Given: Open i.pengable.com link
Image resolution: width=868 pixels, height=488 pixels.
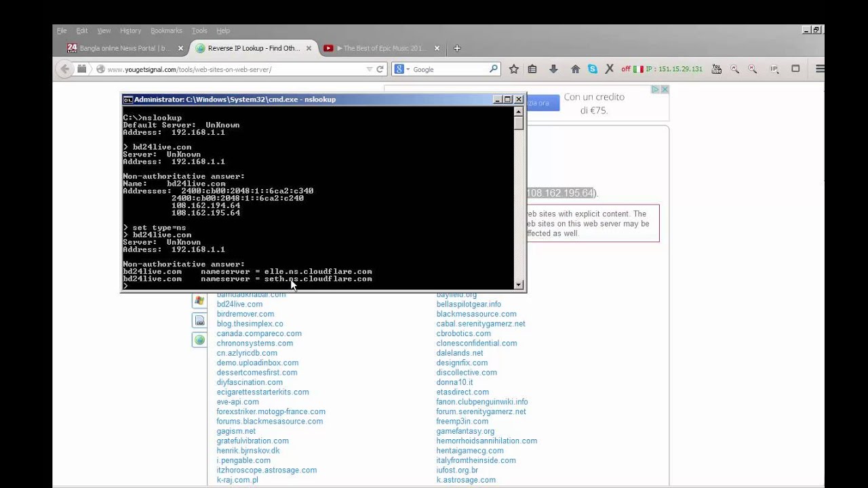Looking at the screenshot, I should pyautogui.click(x=243, y=460).
